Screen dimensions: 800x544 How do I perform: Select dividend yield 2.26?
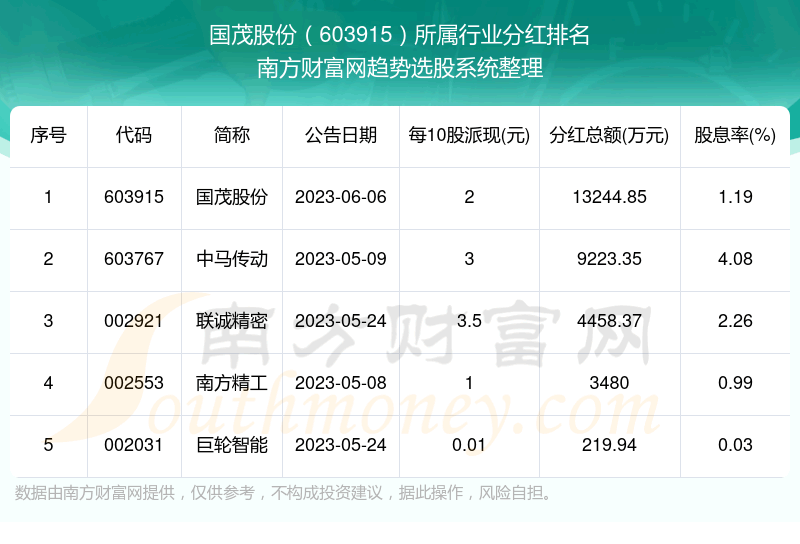coord(735,321)
